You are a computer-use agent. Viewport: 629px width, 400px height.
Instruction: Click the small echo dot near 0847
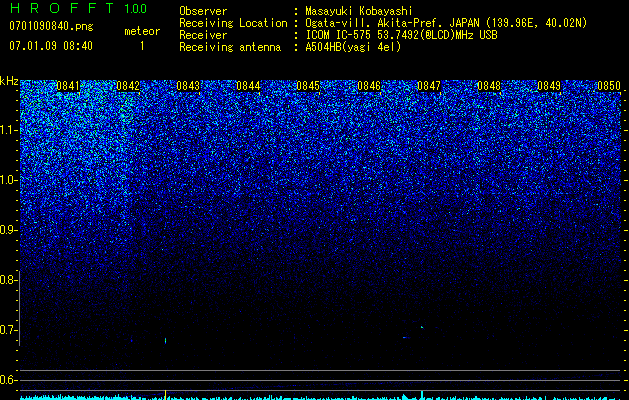pos(422,327)
